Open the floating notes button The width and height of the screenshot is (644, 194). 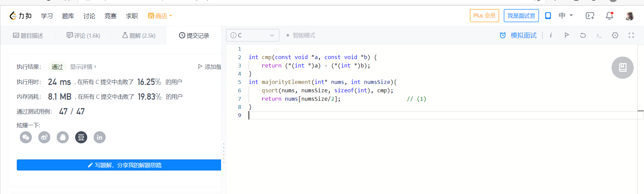click(622, 67)
